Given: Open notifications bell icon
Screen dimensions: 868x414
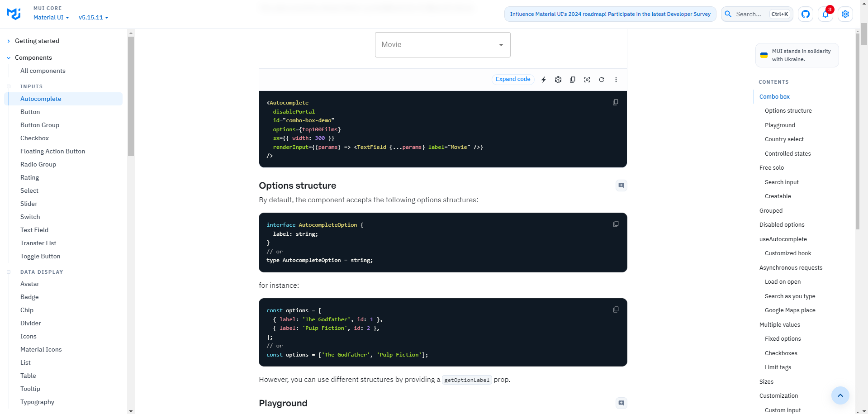Looking at the screenshot, I should pos(825,14).
